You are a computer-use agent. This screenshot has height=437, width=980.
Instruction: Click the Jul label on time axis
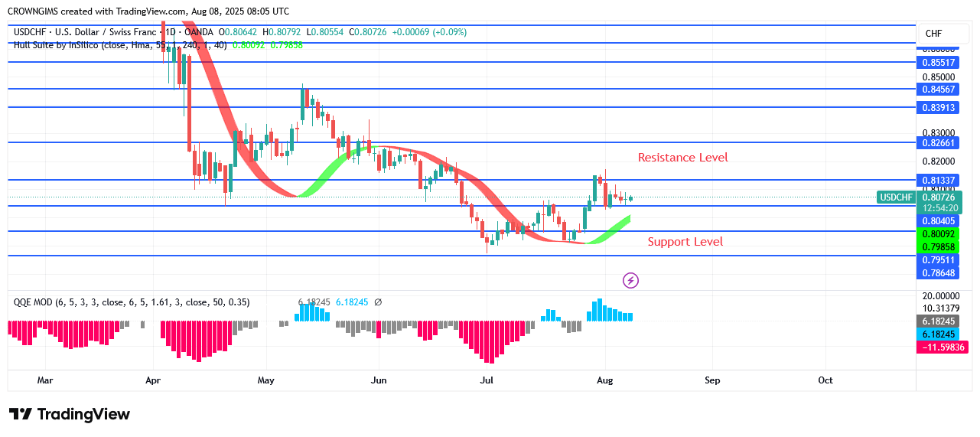click(x=486, y=380)
